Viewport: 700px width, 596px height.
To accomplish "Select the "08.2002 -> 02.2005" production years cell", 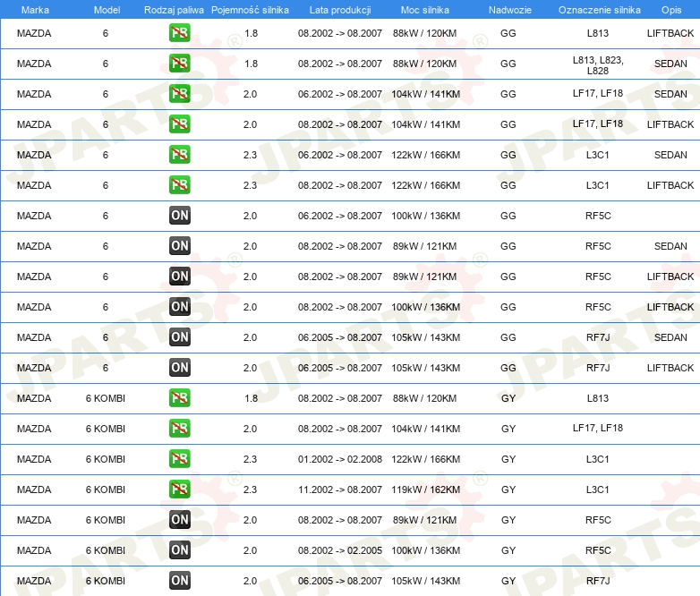I will (339, 550).
